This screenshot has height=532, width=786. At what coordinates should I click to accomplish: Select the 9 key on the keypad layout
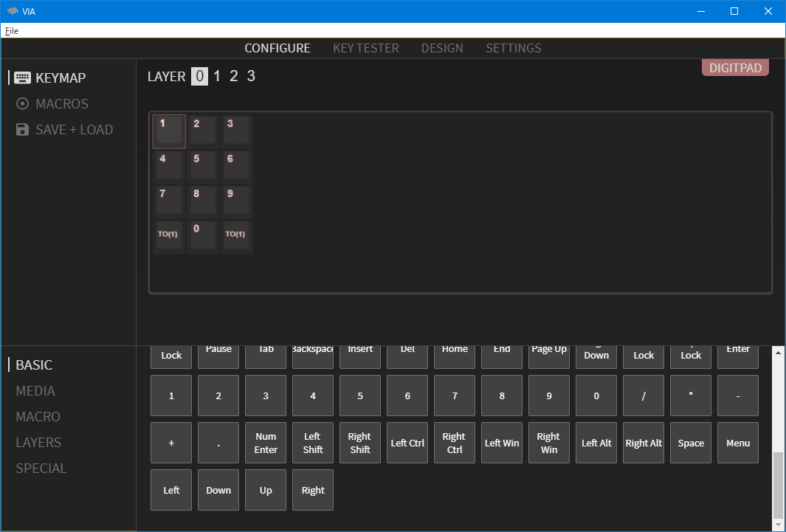pyautogui.click(x=236, y=200)
